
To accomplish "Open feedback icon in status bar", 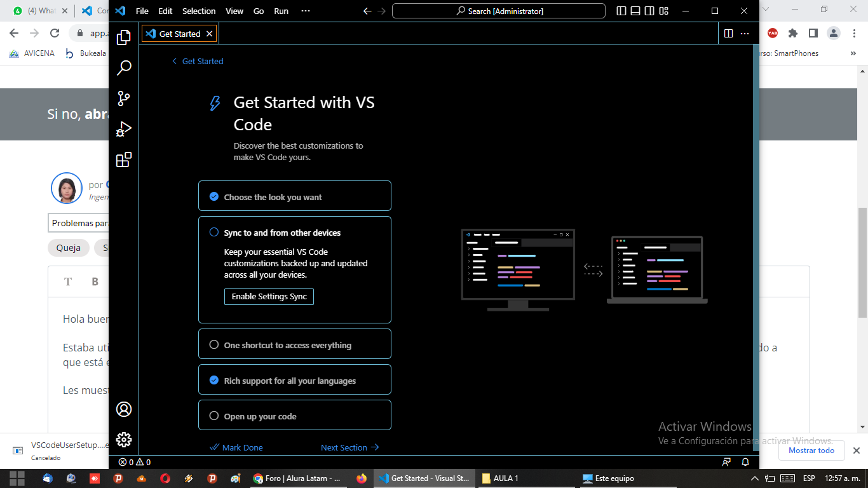I will [726, 462].
